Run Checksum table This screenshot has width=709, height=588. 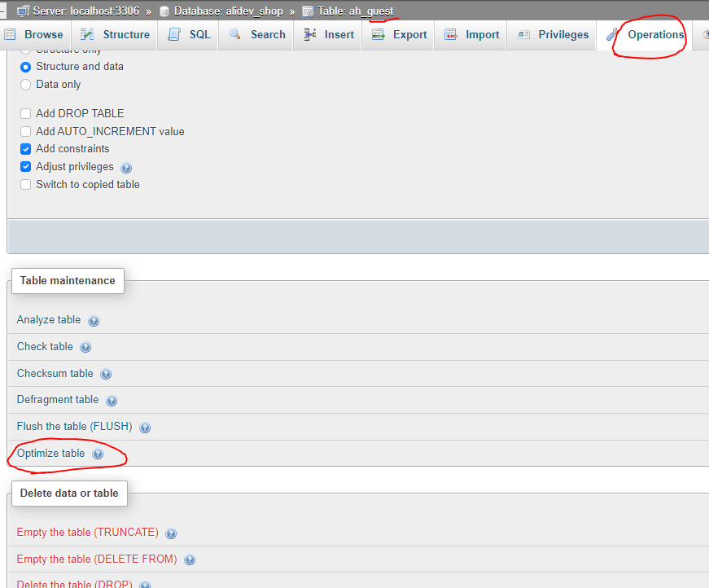pyautogui.click(x=55, y=373)
